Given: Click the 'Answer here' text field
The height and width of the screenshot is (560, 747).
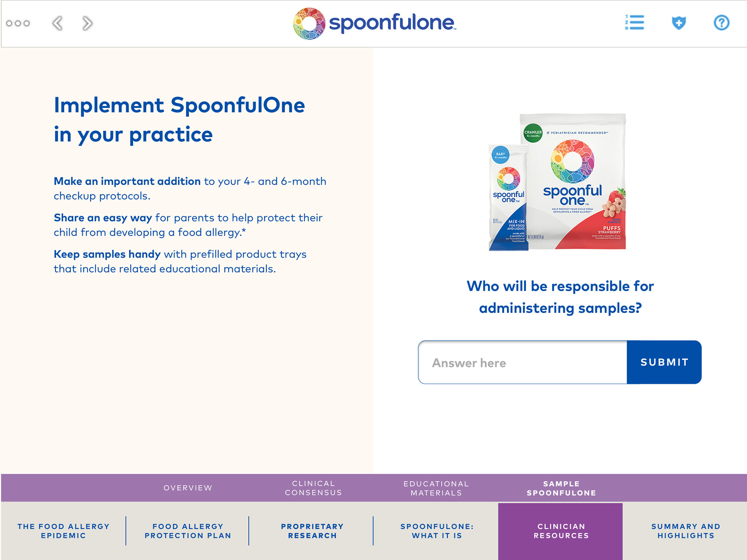Looking at the screenshot, I should (523, 362).
